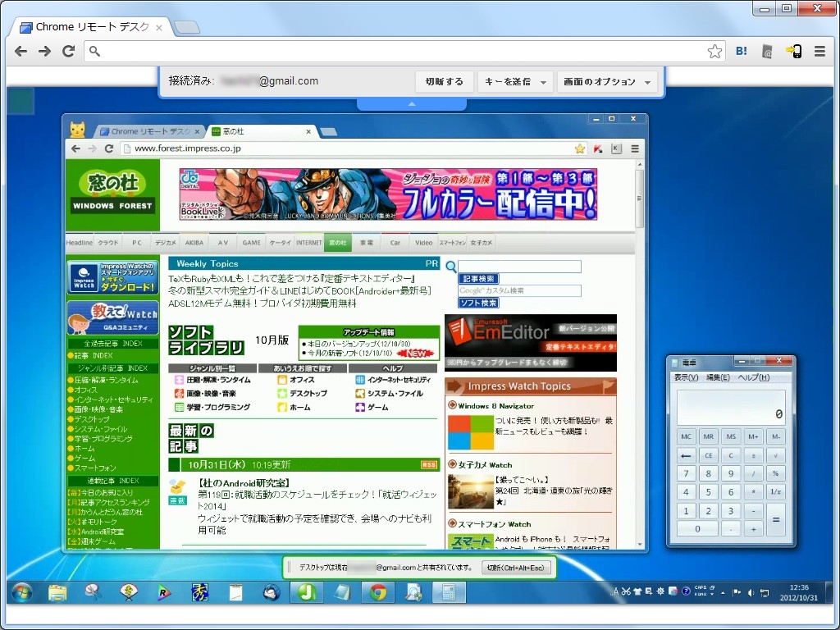Click the 記事検索 search button
Image resolution: width=840 pixels, height=630 pixels.
coord(480,277)
